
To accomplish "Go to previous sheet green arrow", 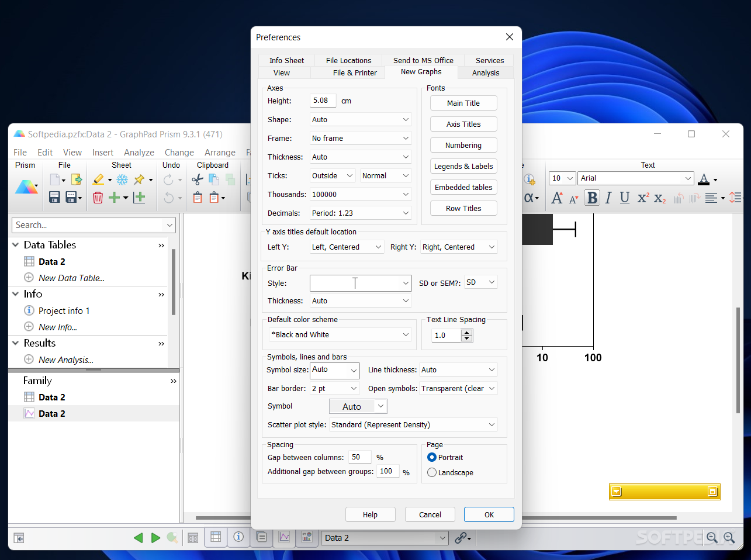I will pos(139,538).
